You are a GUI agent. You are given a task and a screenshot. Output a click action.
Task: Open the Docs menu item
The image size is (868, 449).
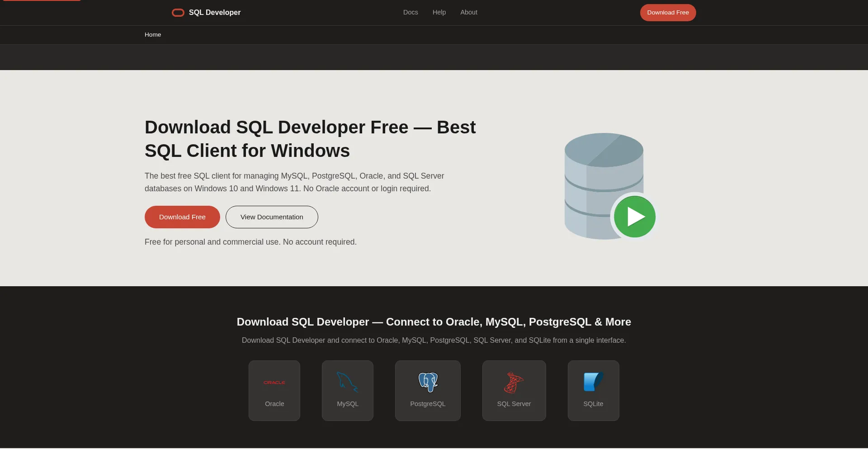coord(410,12)
